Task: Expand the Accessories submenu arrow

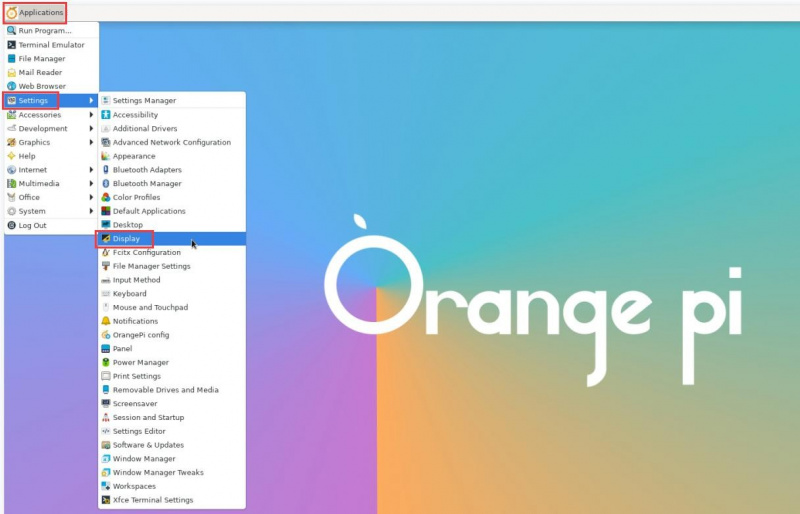Action: click(x=91, y=115)
